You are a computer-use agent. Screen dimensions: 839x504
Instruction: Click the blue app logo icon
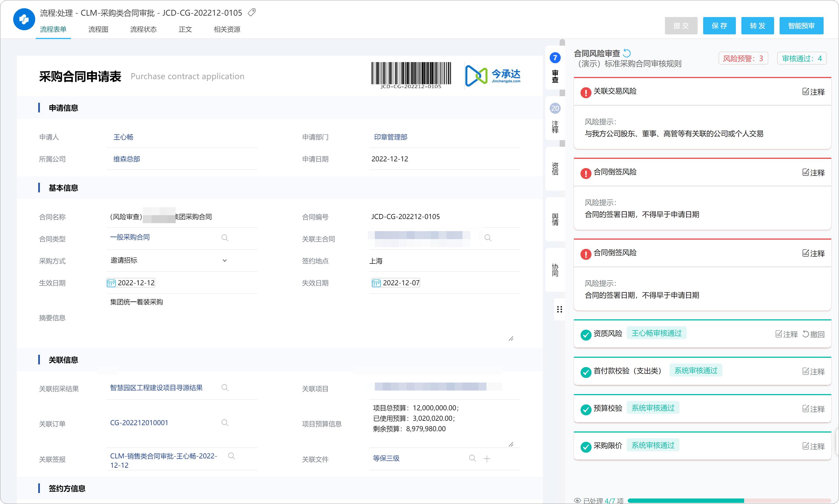pyautogui.click(x=24, y=19)
